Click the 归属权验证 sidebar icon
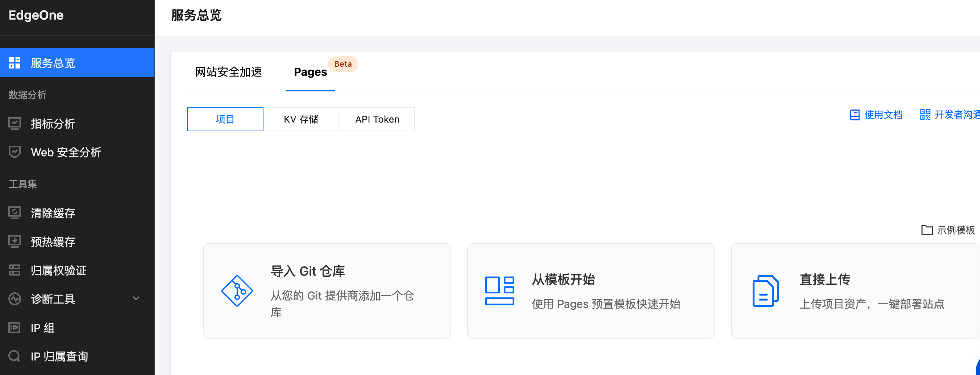This screenshot has width=980, height=375. tap(14, 270)
